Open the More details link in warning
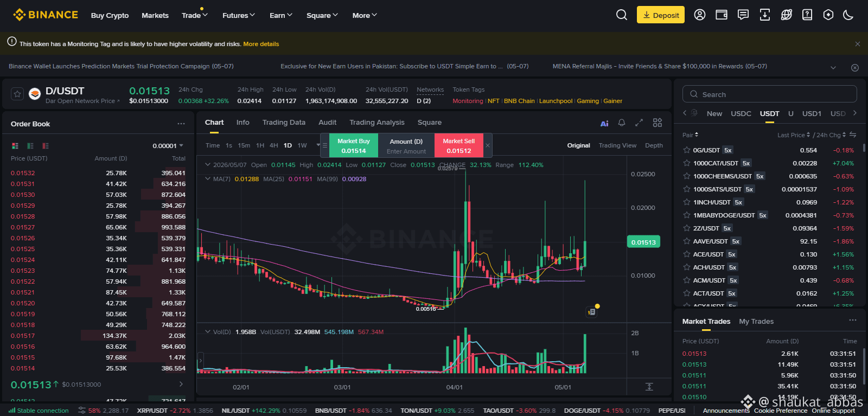 click(261, 44)
